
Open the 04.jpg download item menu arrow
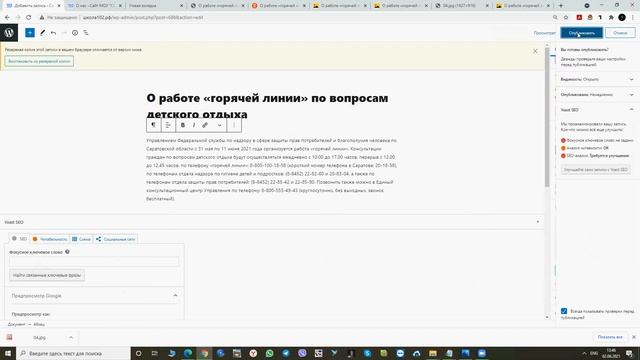click(x=71, y=338)
